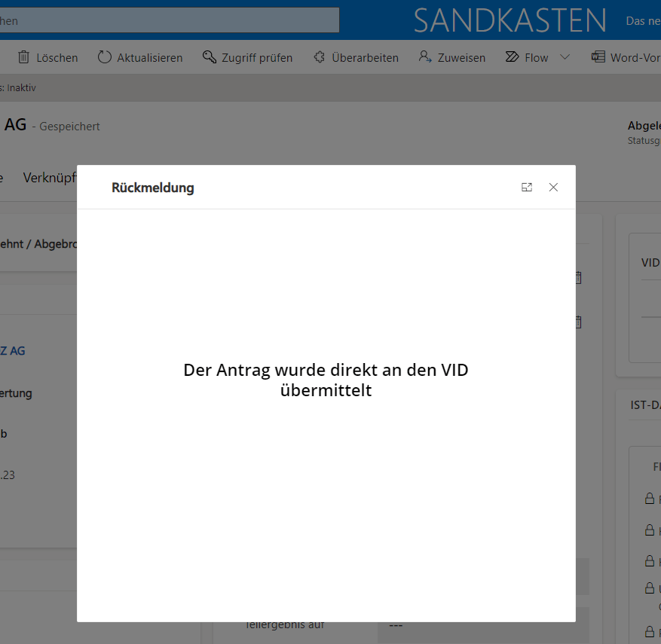Click the Zuweisen person icon
The image size is (661, 644).
(425, 56)
